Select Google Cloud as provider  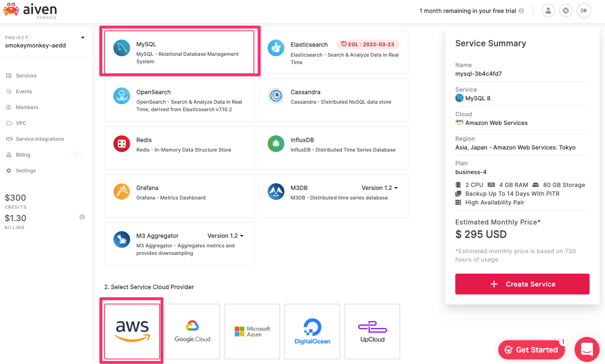pyautogui.click(x=192, y=332)
